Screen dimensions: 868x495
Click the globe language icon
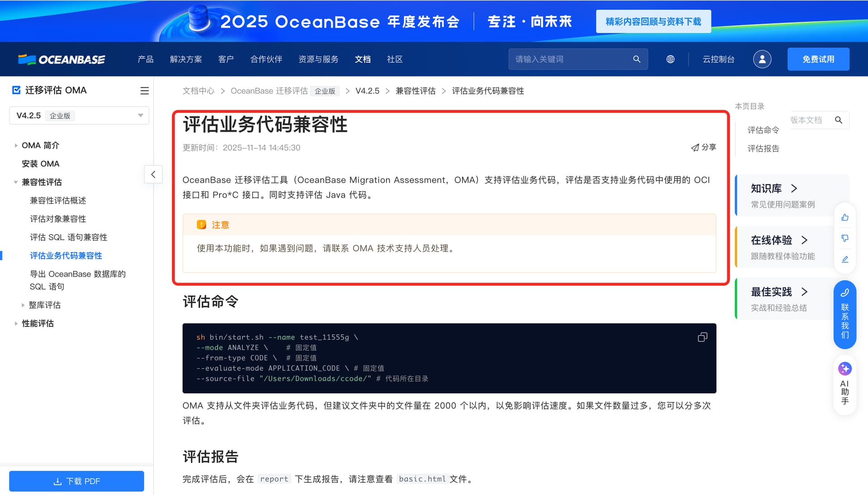click(x=670, y=59)
